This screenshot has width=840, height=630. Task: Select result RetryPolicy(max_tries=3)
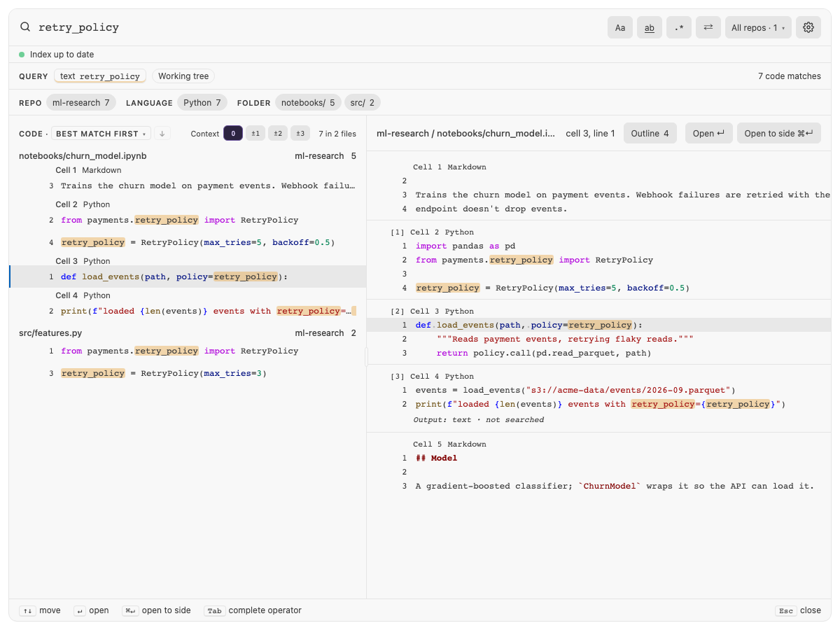(188, 373)
